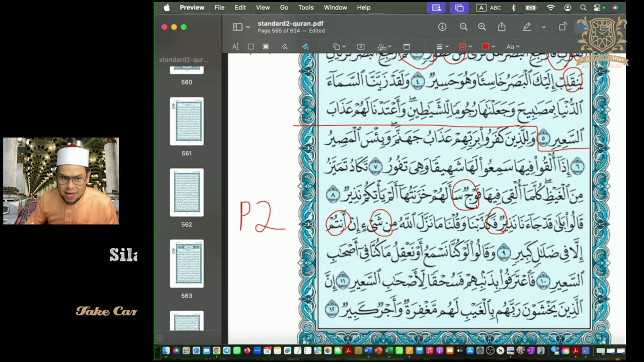Viewport: 644px width, 362px height.
Task: Select the Redact tool
Action: 266,47
